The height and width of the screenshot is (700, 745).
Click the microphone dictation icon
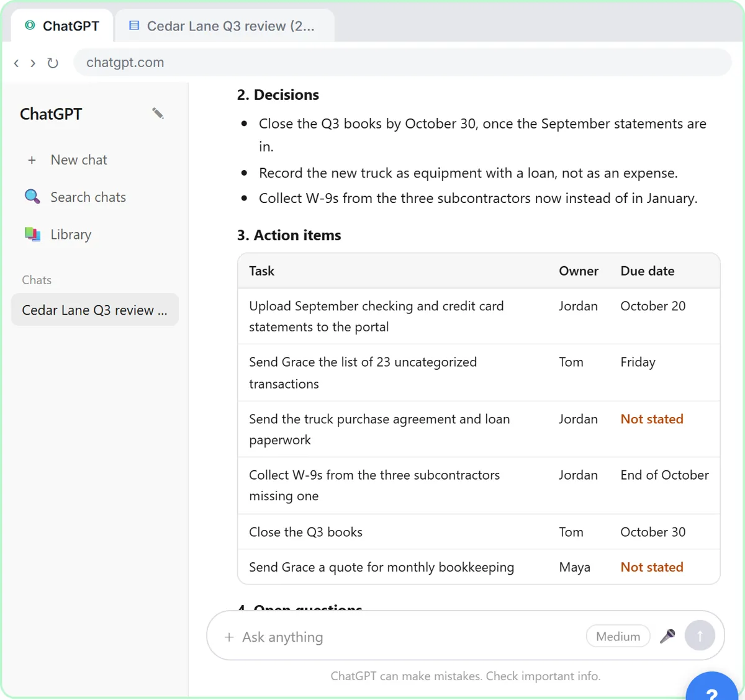pos(667,636)
